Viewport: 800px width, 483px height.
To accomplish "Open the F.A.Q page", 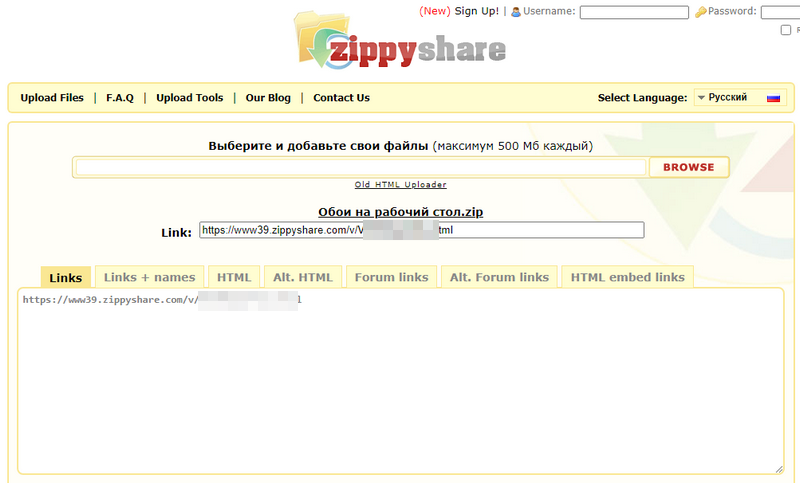I will click(x=120, y=97).
